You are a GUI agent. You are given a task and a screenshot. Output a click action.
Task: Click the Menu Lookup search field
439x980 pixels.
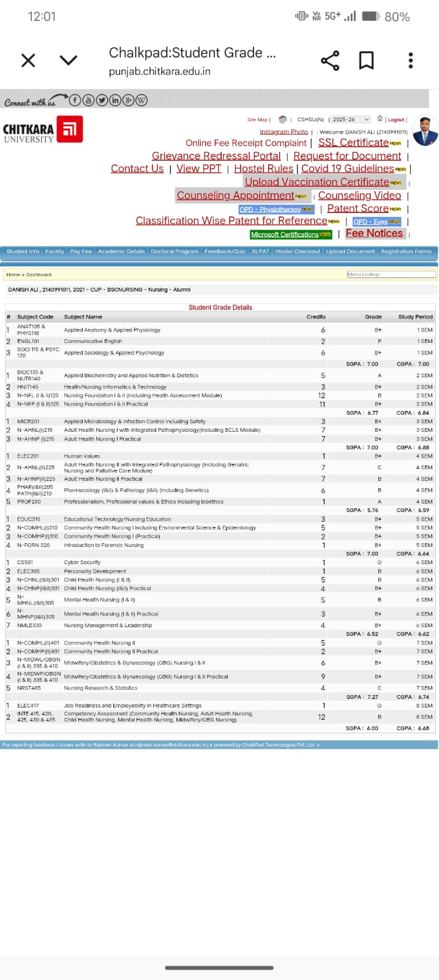pyautogui.click(x=391, y=274)
